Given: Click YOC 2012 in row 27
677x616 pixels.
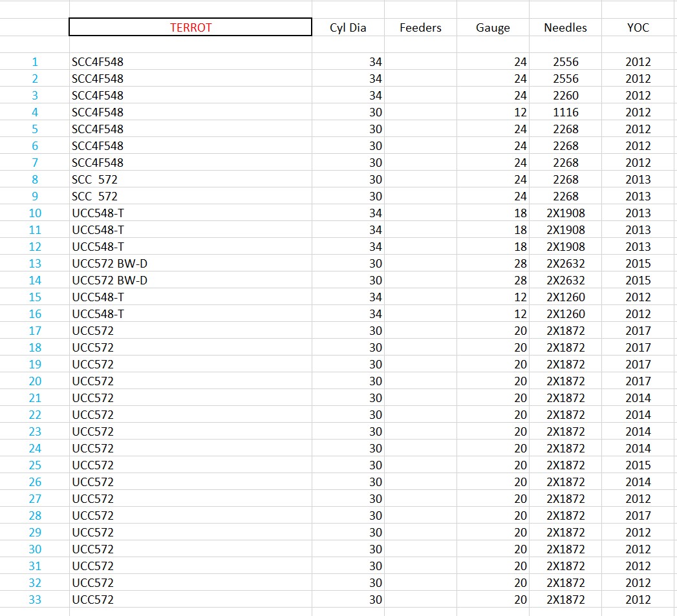Looking at the screenshot, I should [638, 499].
